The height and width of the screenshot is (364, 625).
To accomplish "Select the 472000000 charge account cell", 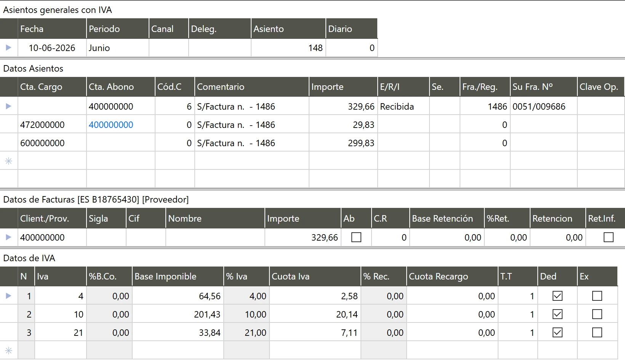I will 52,125.
